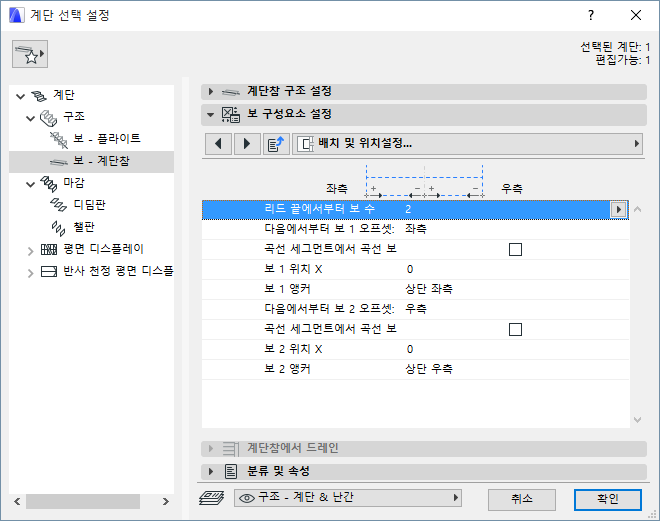This screenshot has width=660, height=521.
Task: Click the page list up-arrow icon
Action: click(276, 144)
